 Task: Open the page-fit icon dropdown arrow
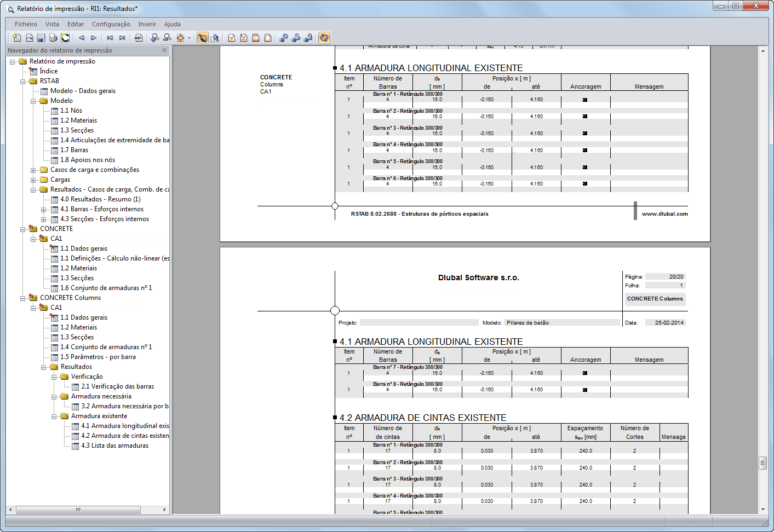[x=189, y=38]
